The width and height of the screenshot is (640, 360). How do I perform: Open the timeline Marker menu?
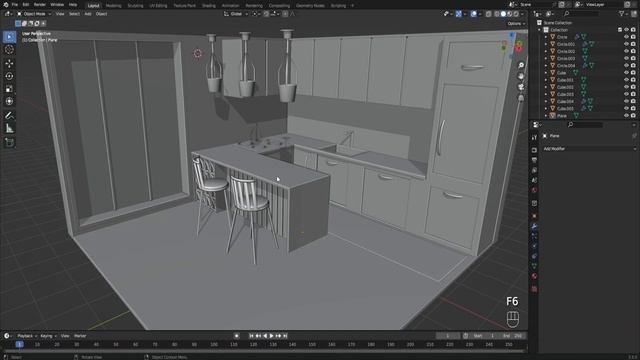80,336
